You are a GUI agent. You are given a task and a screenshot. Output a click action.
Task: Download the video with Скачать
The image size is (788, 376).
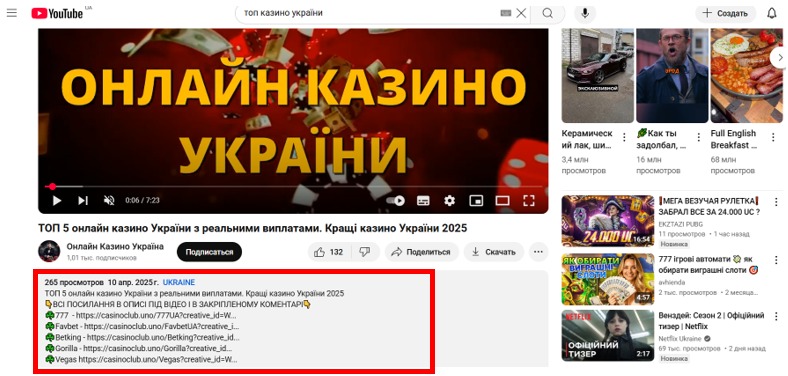[494, 252]
